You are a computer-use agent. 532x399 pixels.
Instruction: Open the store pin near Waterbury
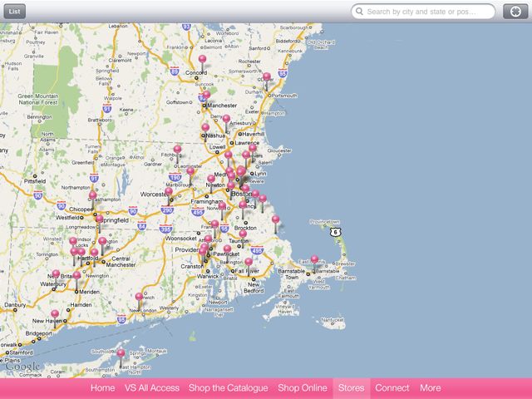(56, 273)
